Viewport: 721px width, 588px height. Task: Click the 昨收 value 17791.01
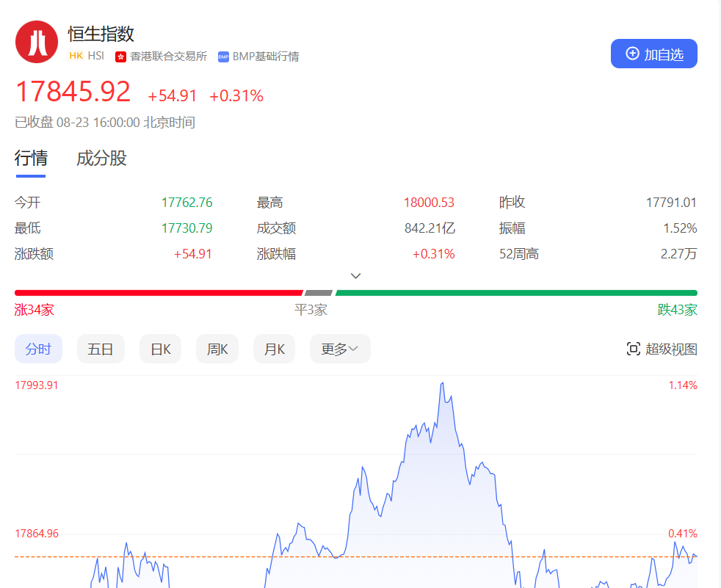coord(671,203)
